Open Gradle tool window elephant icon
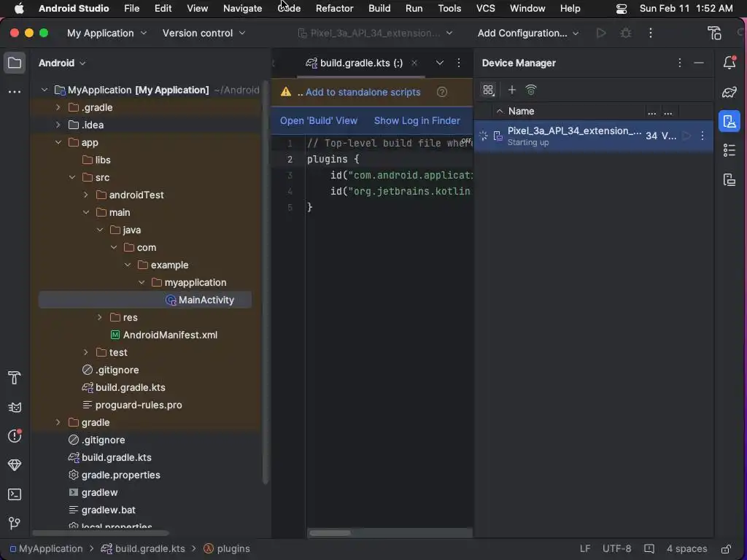Image resolution: width=747 pixels, height=560 pixels. click(729, 92)
